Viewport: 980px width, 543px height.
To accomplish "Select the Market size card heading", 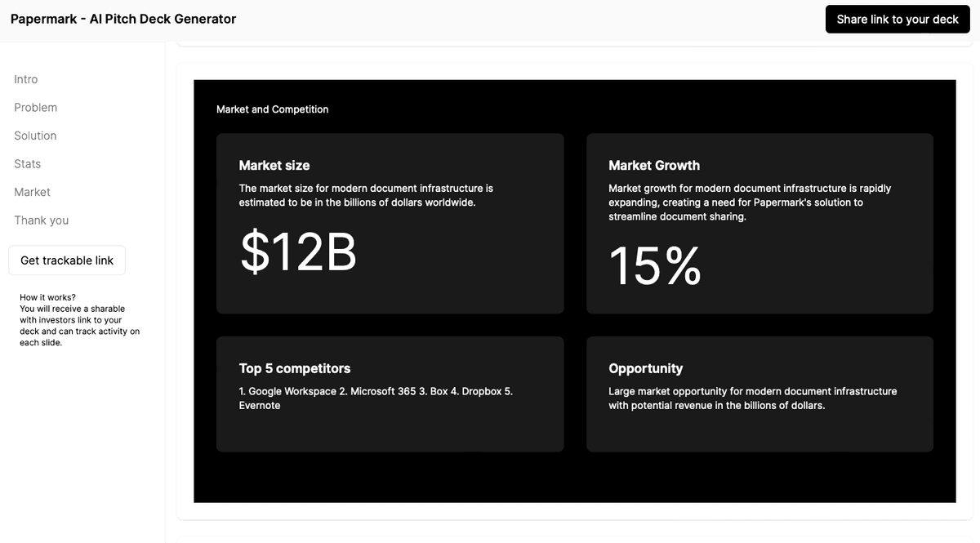I will 274,165.
